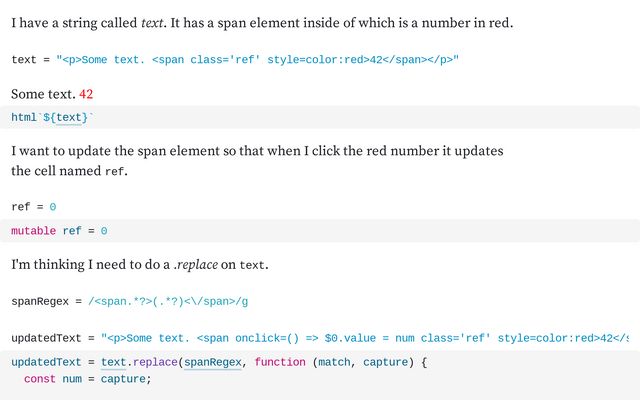This screenshot has height=400, width=640.
Task: Click the italic '.replace' in the paragraph
Action: [196, 265]
